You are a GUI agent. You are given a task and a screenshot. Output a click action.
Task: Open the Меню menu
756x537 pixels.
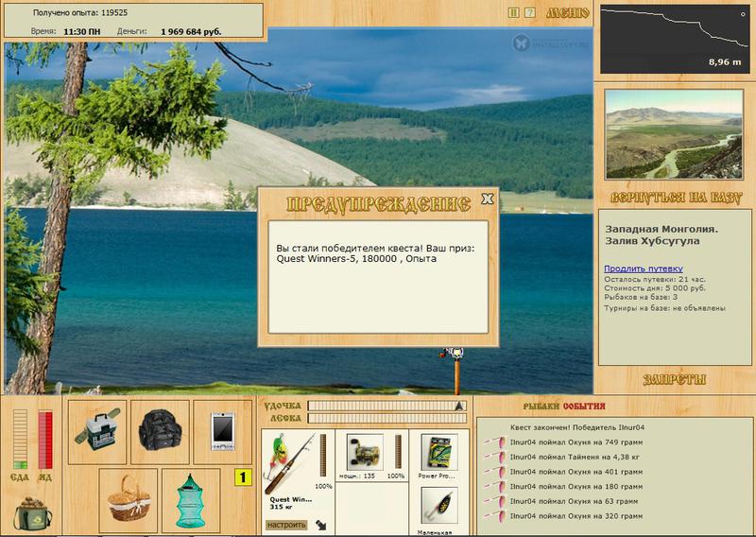(568, 13)
